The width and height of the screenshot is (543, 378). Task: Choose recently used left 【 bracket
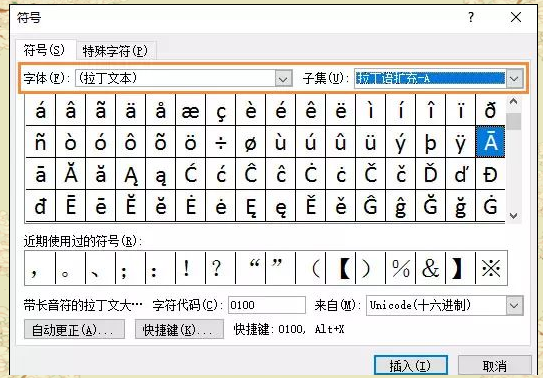click(340, 268)
